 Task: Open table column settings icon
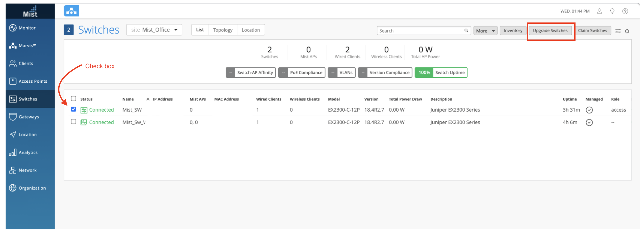[618, 31]
